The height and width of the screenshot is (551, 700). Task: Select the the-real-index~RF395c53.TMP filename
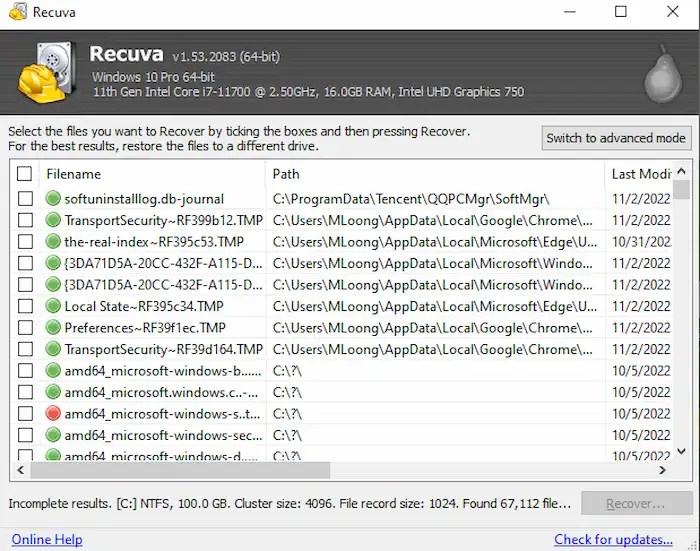(154, 242)
